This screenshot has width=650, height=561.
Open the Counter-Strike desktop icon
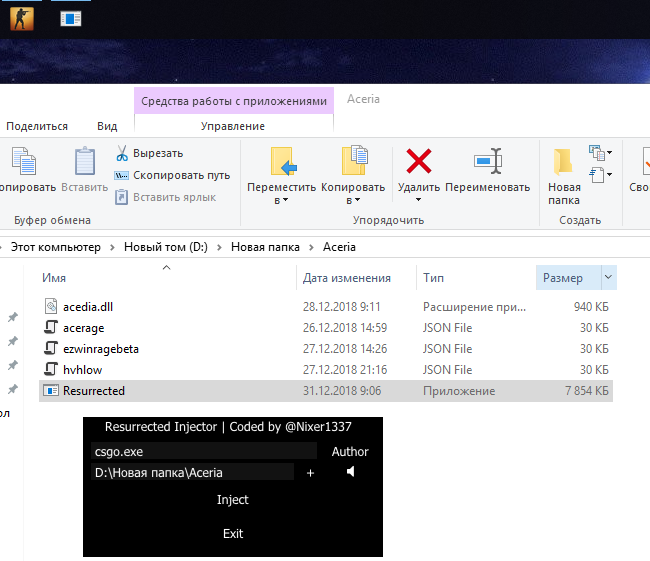tap(22, 19)
